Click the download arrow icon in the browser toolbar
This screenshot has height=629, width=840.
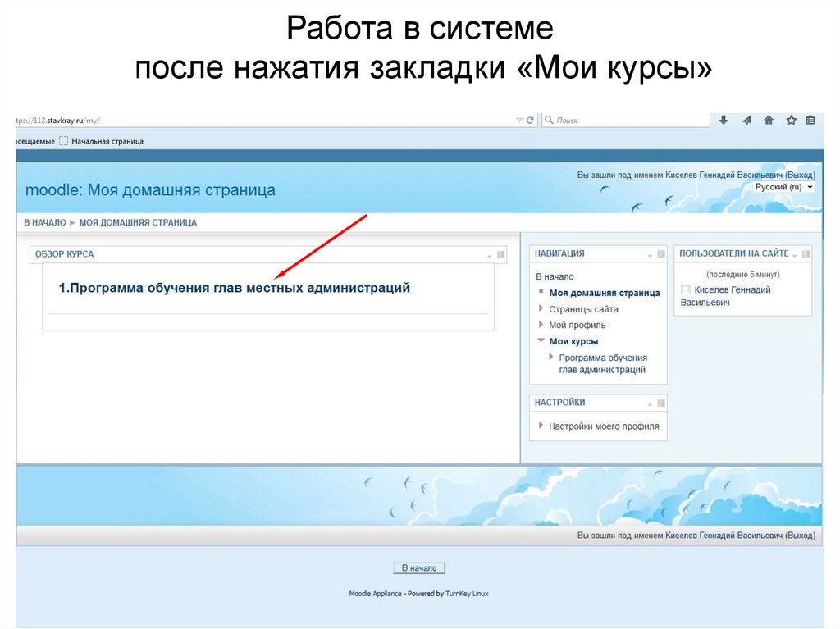point(723,119)
